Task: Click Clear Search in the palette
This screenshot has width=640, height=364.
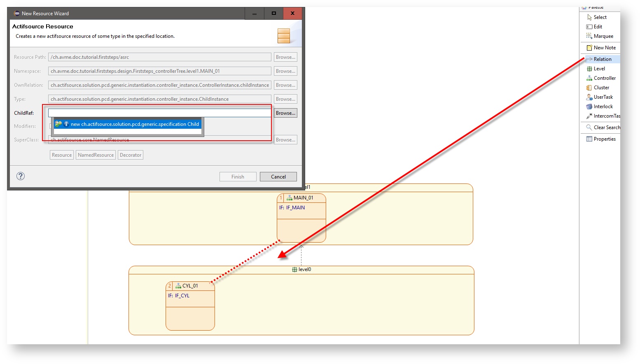Action: [606, 128]
